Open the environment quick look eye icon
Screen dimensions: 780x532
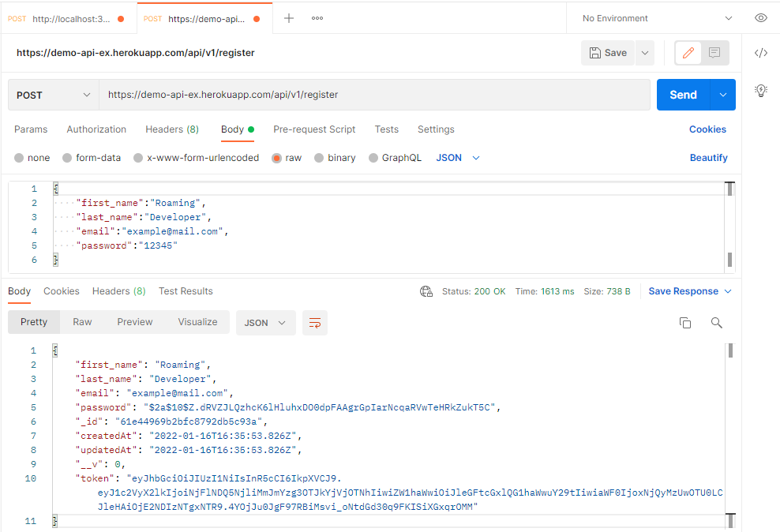coord(760,18)
